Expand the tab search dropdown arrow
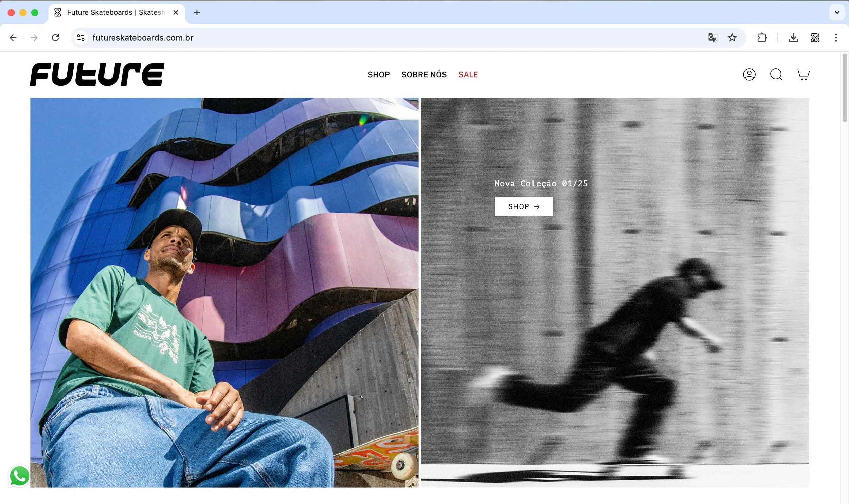849x504 pixels. (x=837, y=13)
